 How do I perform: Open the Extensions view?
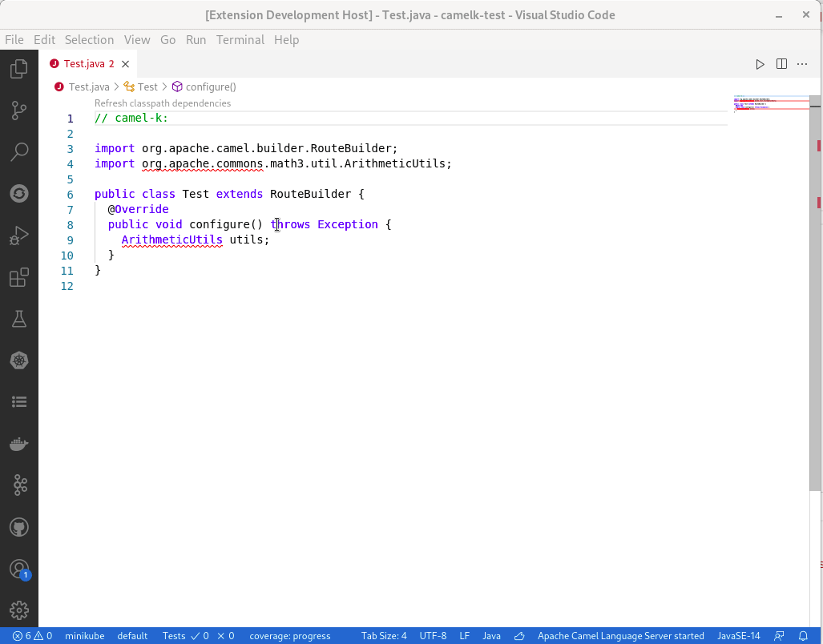pos(19,276)
